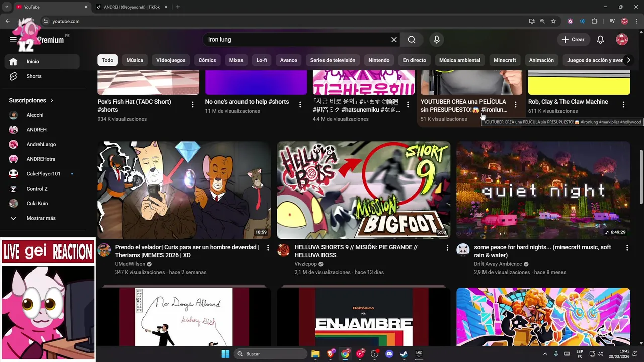This screenshot has height=362, width=644.
Task: Open the notifications bell
Action: pos(600,40)
